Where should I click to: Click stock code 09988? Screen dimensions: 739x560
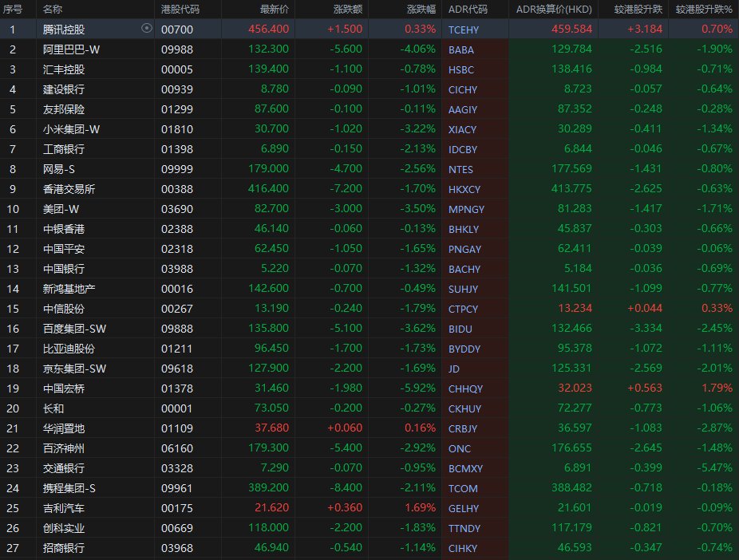click(x=177, y=49)
